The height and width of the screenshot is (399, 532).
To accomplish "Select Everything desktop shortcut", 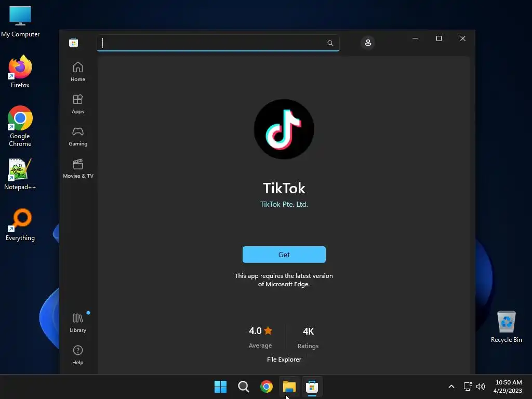I will click(x=20, y=224).
